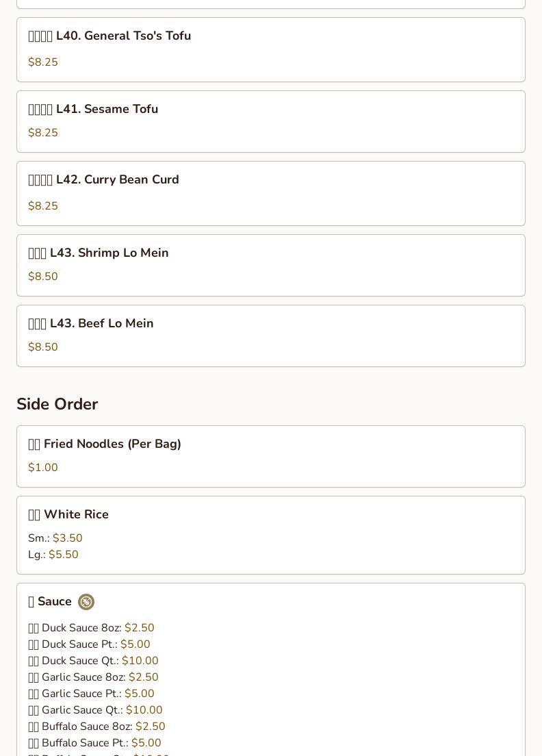Pick the White Rice Lg. $5.50 option
The height and width of the screenshot is (756, 542).
53,555
